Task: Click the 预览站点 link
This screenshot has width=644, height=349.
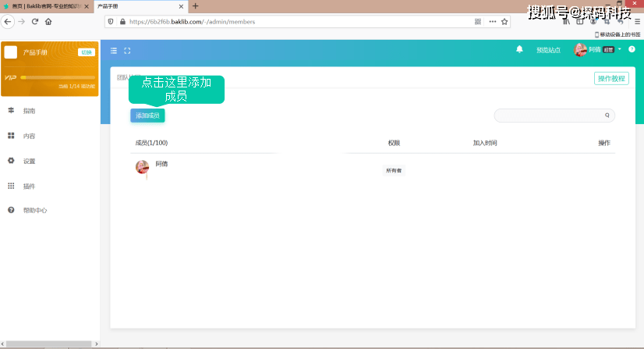Action: (x=548, y=50)
